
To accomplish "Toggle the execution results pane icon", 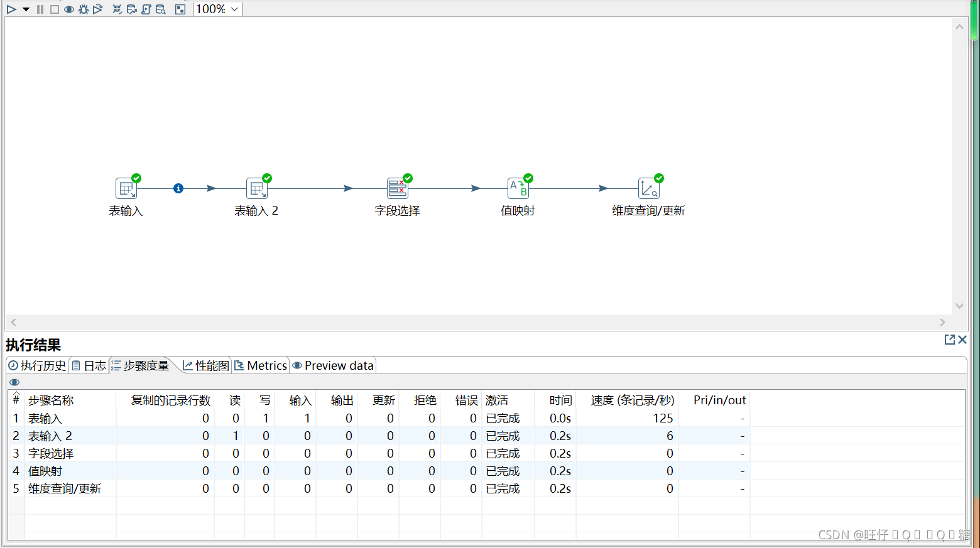I will pos(180,9).
